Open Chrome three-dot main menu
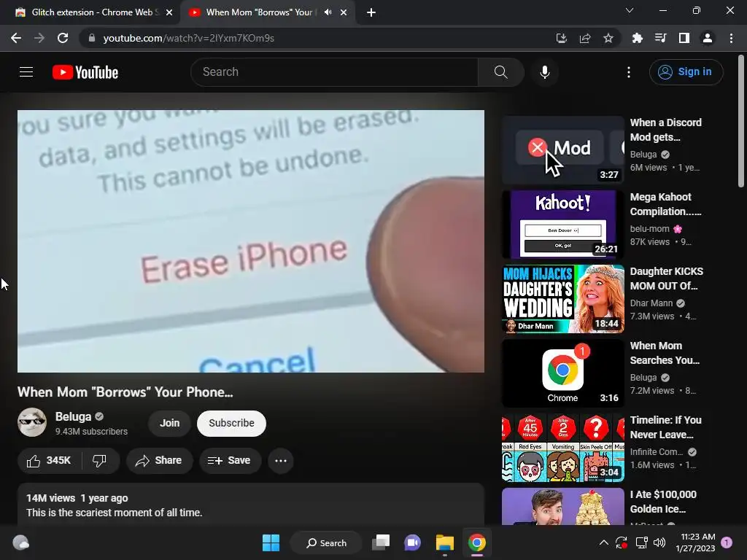747x560 pixels. coord(731,38)
